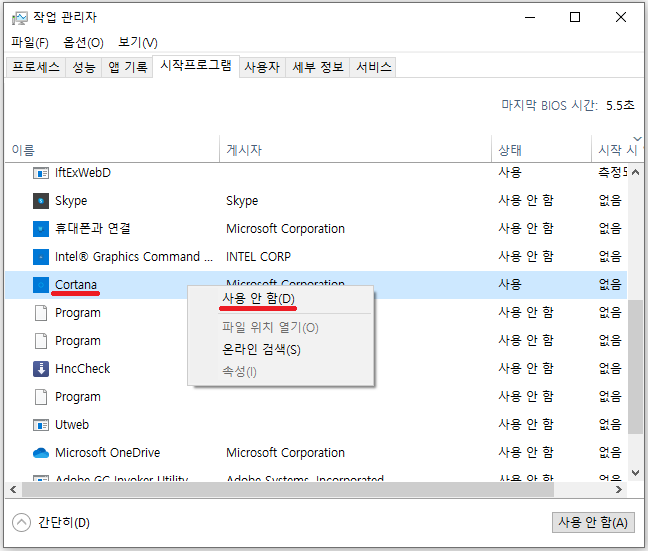Click the Cortana app icon
Viewport: 648px width, 551px height.
pyautogui.click(x=40, y=285)
